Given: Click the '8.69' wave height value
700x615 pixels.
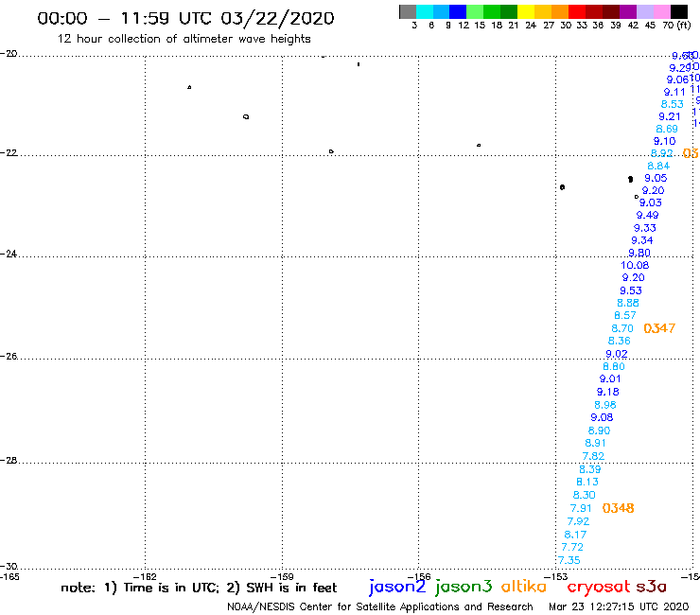Looking at the screenshot, I should (667, 129).
